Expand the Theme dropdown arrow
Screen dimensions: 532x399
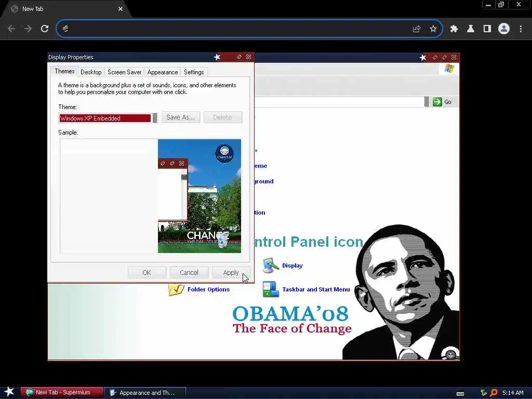(155, 118)
